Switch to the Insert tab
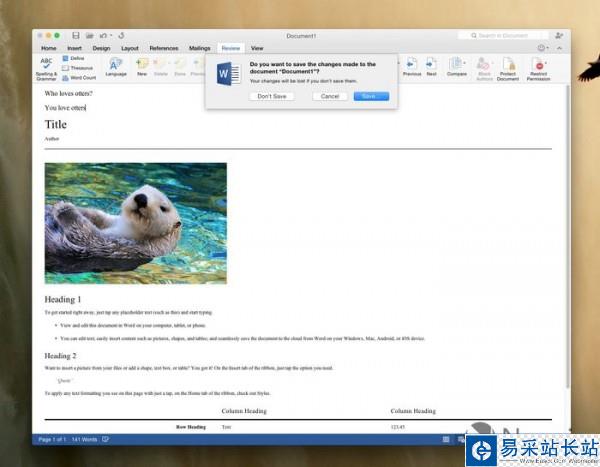 coord(75,48)
